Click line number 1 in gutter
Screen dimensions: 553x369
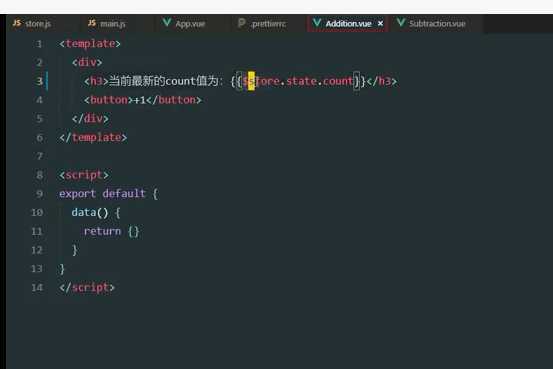coord(39,44)
